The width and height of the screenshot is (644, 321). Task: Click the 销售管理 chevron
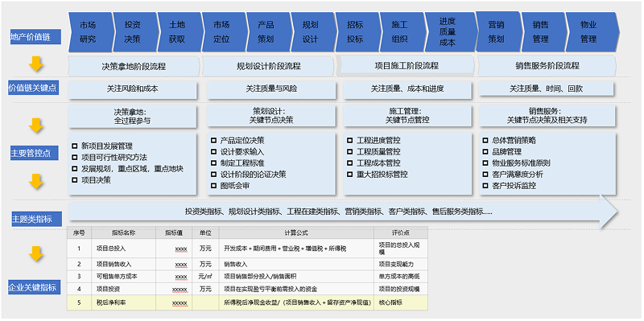click(x=543, y=32)
